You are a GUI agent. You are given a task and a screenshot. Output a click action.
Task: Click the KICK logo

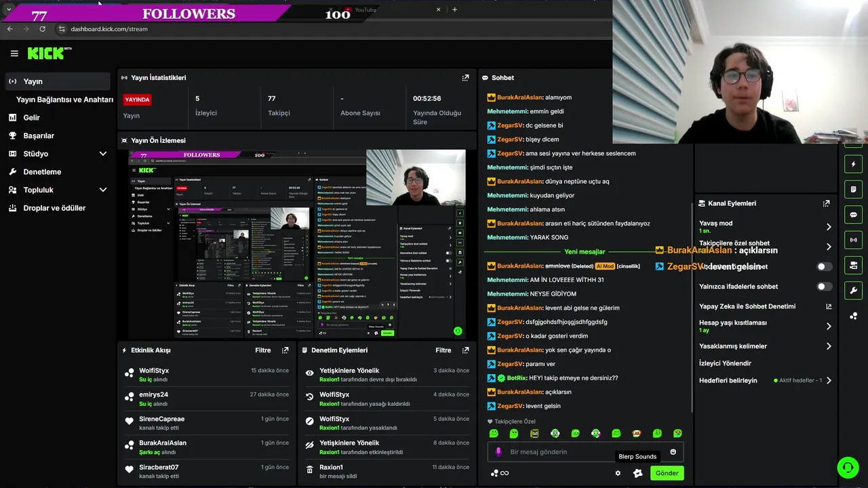pos(49,53)
